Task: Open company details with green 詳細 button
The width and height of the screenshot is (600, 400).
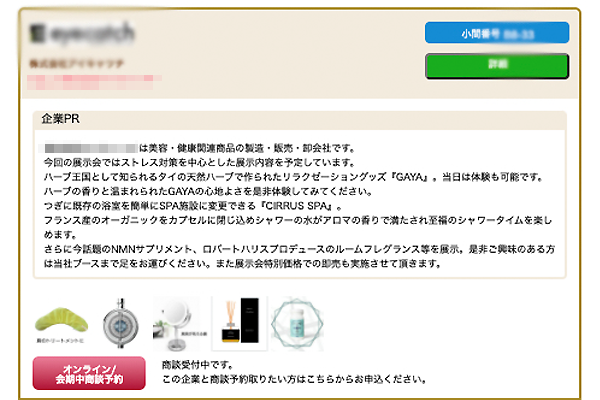Action: point(497,66)
